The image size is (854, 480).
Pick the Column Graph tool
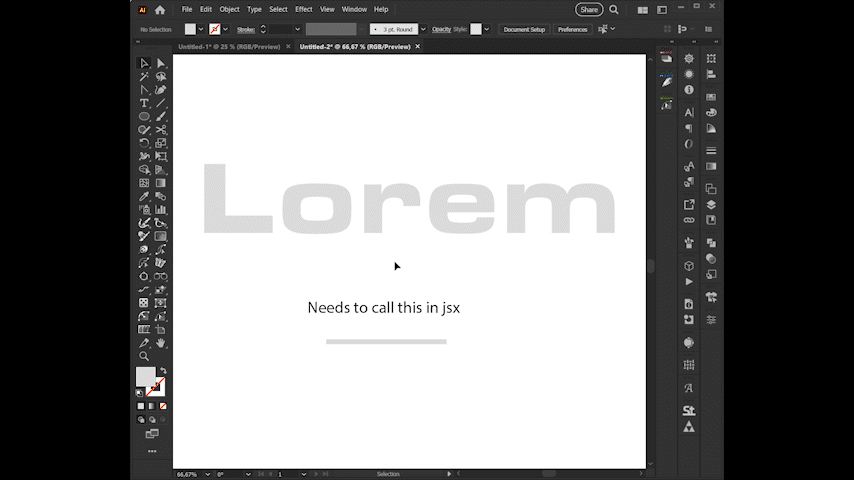161,209
